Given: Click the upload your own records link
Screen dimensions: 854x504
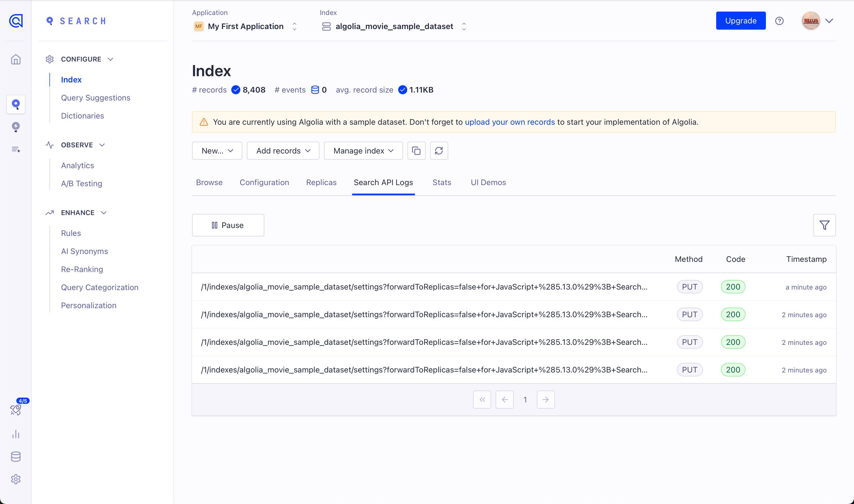Looking at the screenshot, I should pos(509,122).
